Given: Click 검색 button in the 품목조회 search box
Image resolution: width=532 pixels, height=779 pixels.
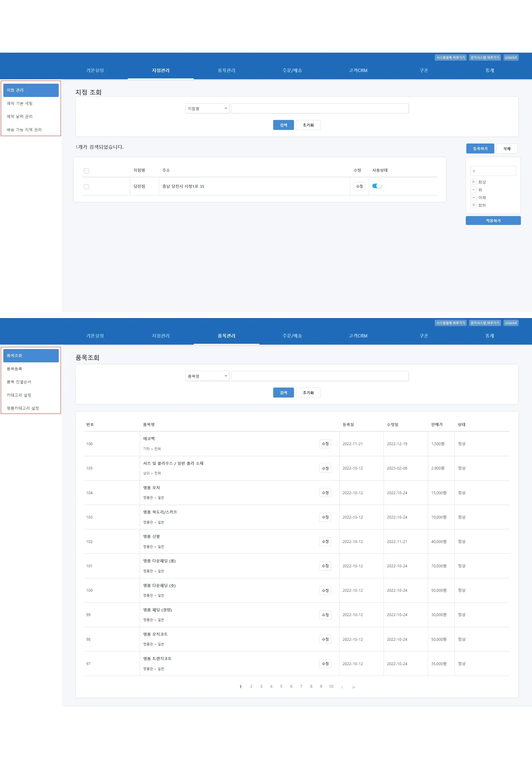Looking at the screenshot, I should [x=284, y=393].
